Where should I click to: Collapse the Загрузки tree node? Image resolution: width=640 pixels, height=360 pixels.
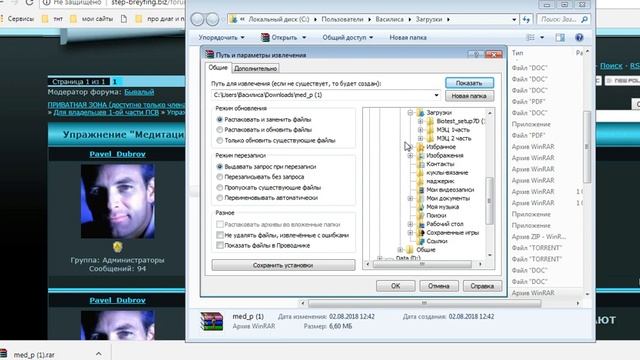pyautogui.click(x=410, y=113)
